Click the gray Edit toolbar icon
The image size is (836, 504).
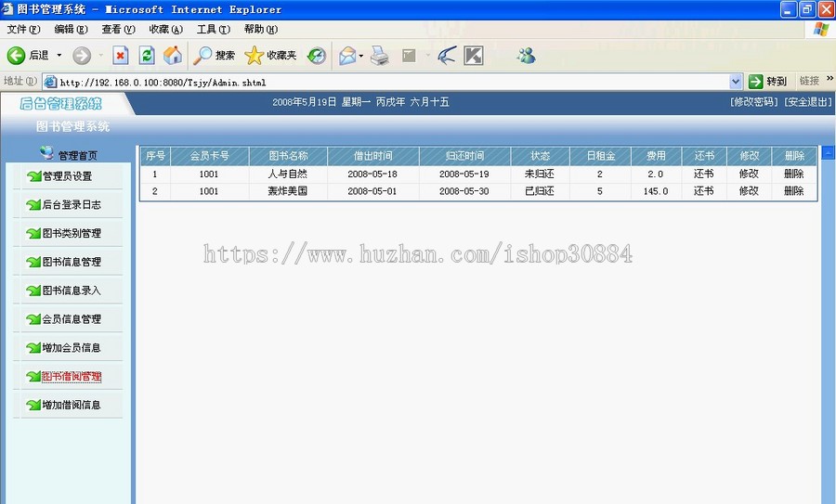[409, 56]
